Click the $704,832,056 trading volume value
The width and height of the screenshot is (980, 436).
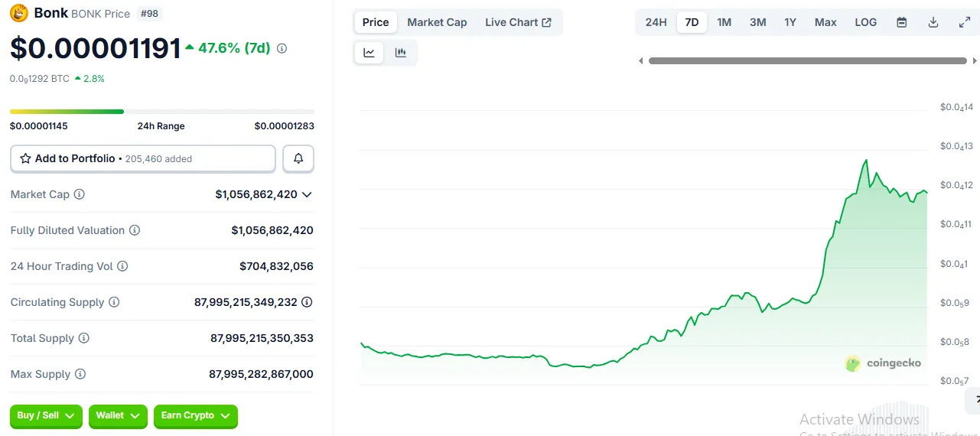276,266
